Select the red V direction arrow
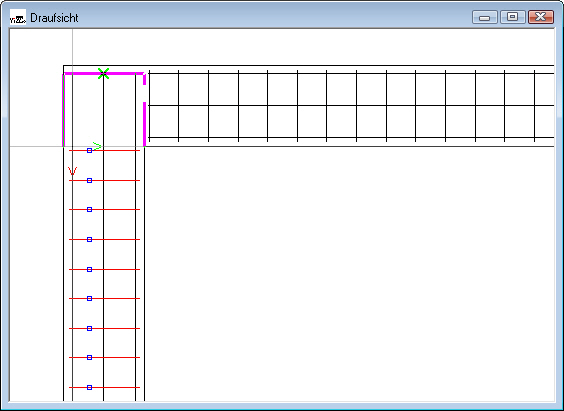The width and height of the screenshot is (564, 411). (73, 171)
